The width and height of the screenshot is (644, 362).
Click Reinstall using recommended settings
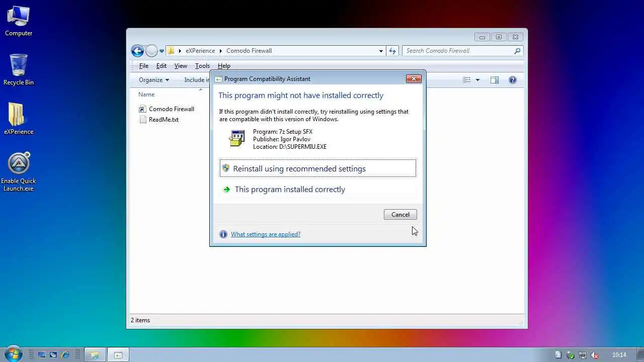318,168
